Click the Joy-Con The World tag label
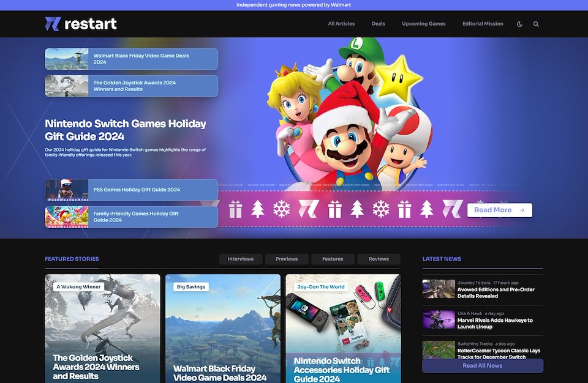This screenshot has height=383, width=588. coord(320,287)
